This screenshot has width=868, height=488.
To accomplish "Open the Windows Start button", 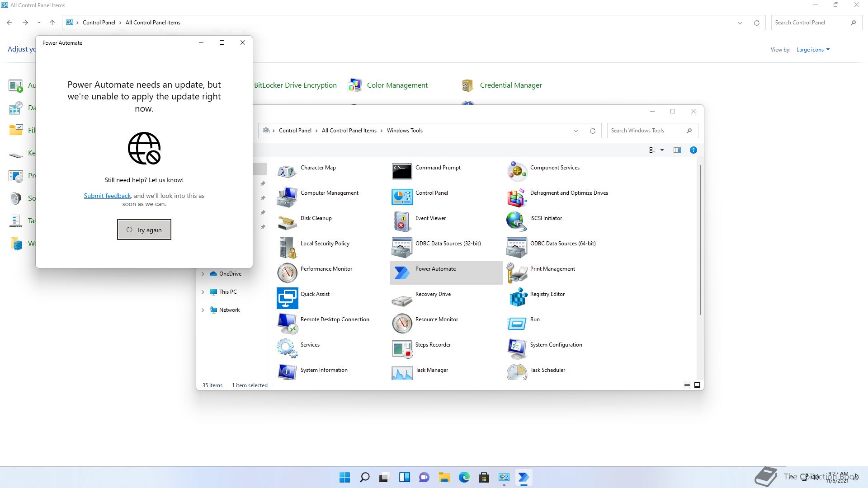I will pyautogui.click(x=344, y=477).
